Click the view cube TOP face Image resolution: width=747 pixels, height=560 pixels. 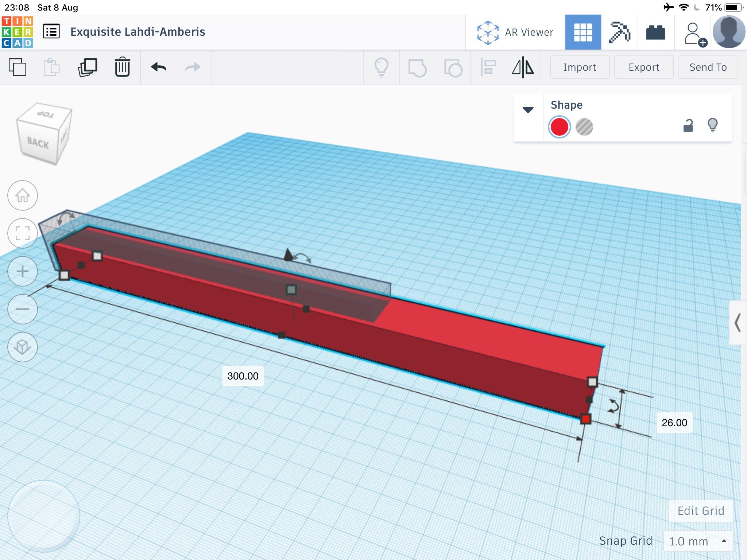pyautogui.click(x=46, y=114)
